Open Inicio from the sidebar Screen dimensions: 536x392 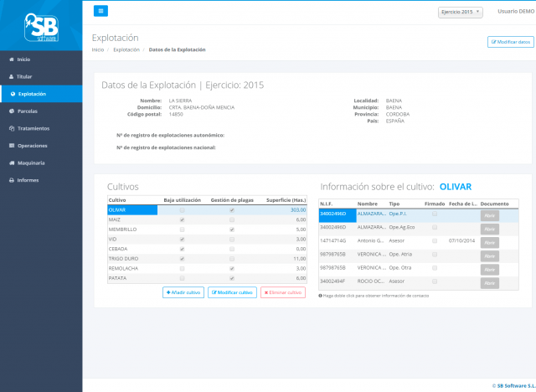(x=23, y=59)
